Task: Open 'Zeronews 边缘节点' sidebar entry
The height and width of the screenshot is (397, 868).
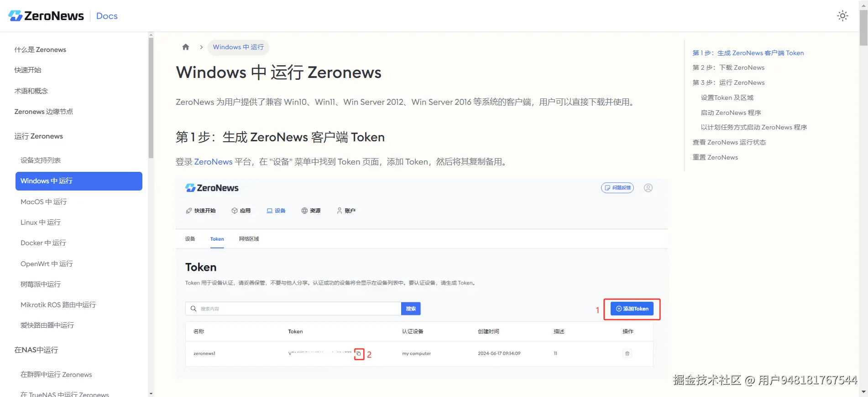Action: [x=44, y=112]
